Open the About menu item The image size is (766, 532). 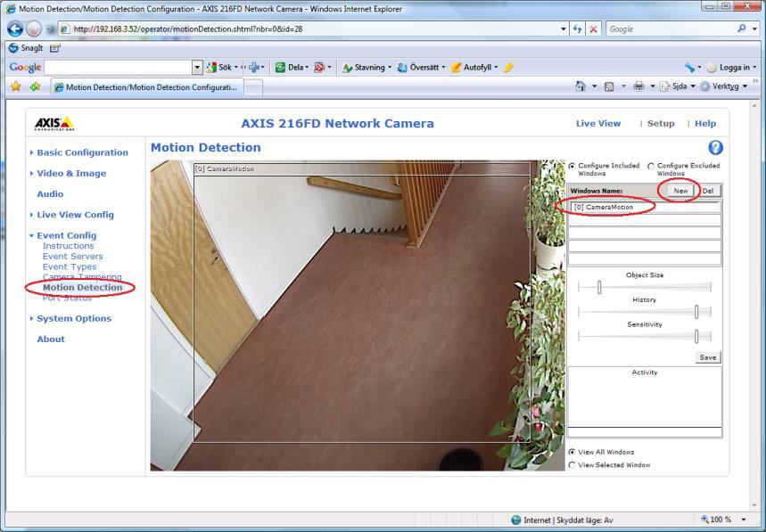[51, 340]
